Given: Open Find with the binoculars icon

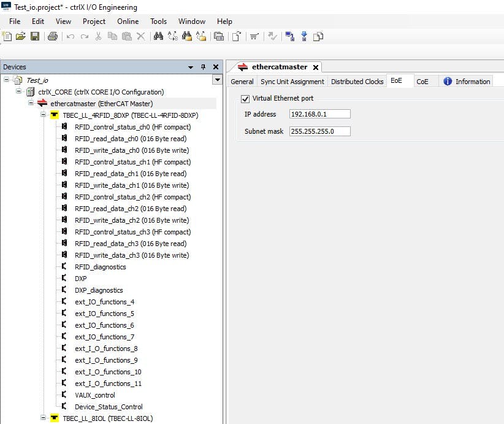Looking at the screenshot, I should click(158, 36).
